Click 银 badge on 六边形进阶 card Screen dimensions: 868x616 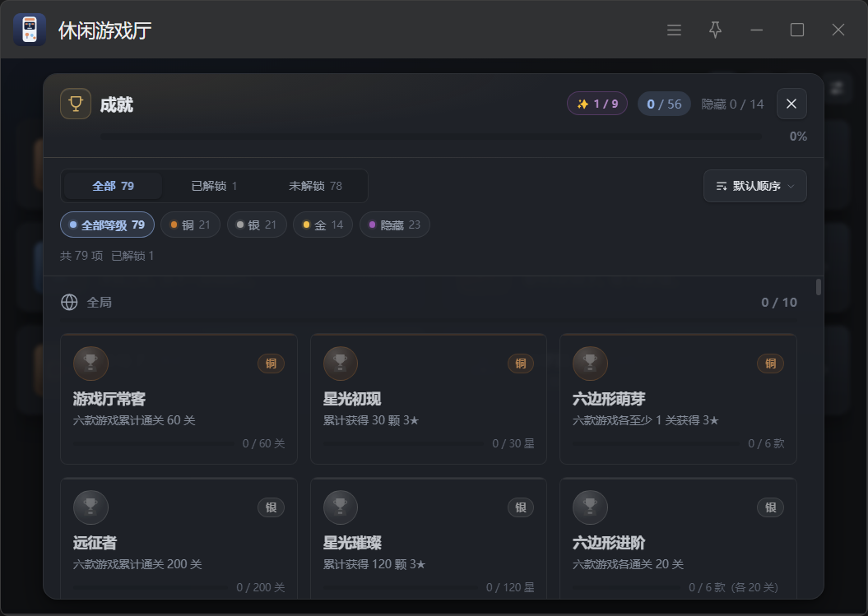click(771, 507)
